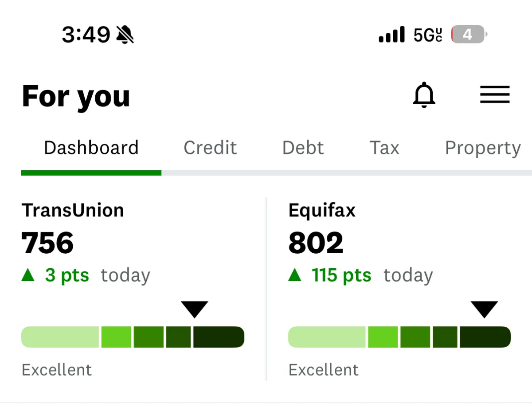Tap the cellular signal bars icon
532x412 pixels.
tap(391, 35)
